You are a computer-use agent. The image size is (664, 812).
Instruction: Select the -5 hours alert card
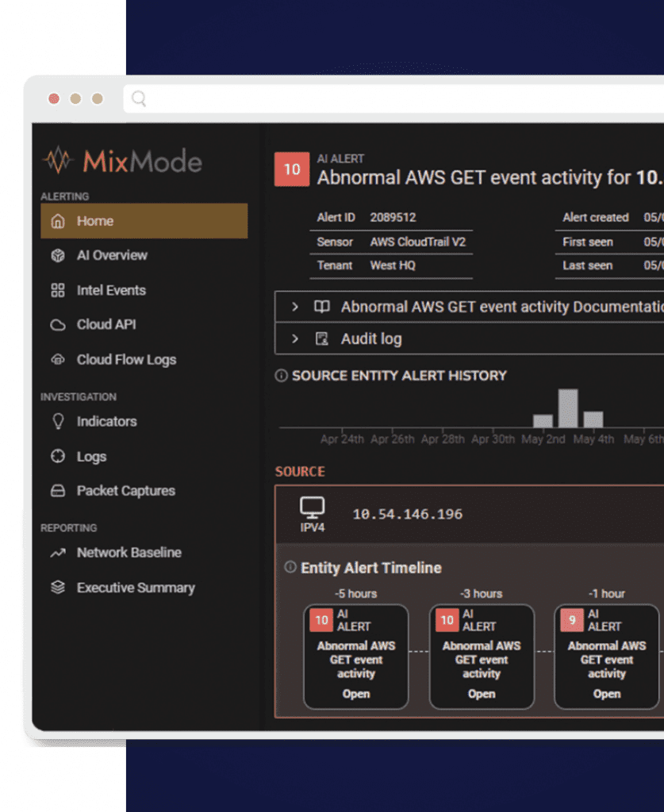coord(356,656)
